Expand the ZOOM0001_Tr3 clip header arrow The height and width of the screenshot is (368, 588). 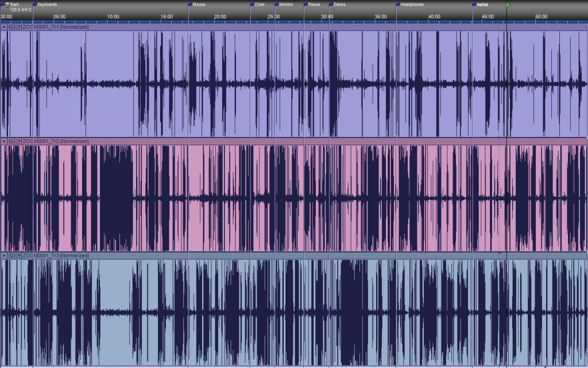[4, 255]
